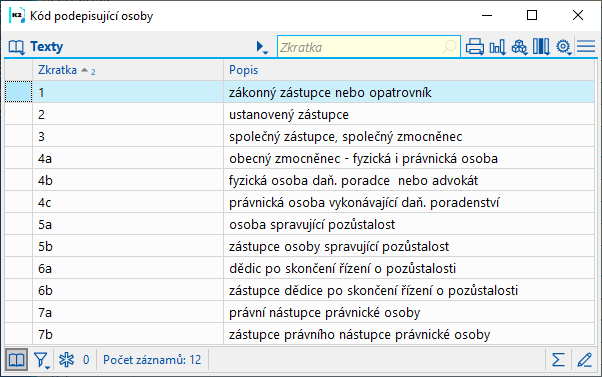Open the columns setup icon
602x377 pixels.
point(541,47)
